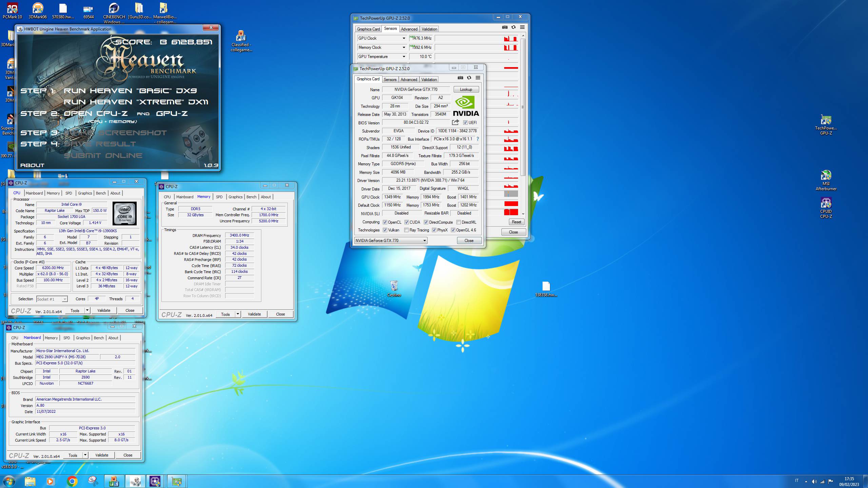This screenshot has height=488, width=868.
Task: Click the Bus Interface question mark icon
Action: (478, 139)
